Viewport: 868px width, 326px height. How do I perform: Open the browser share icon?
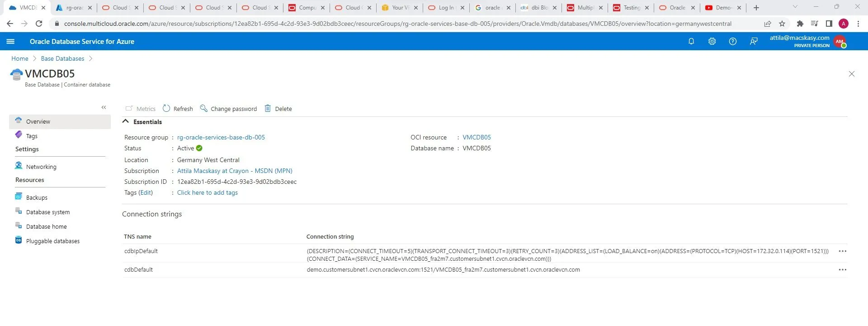(768, 24)
